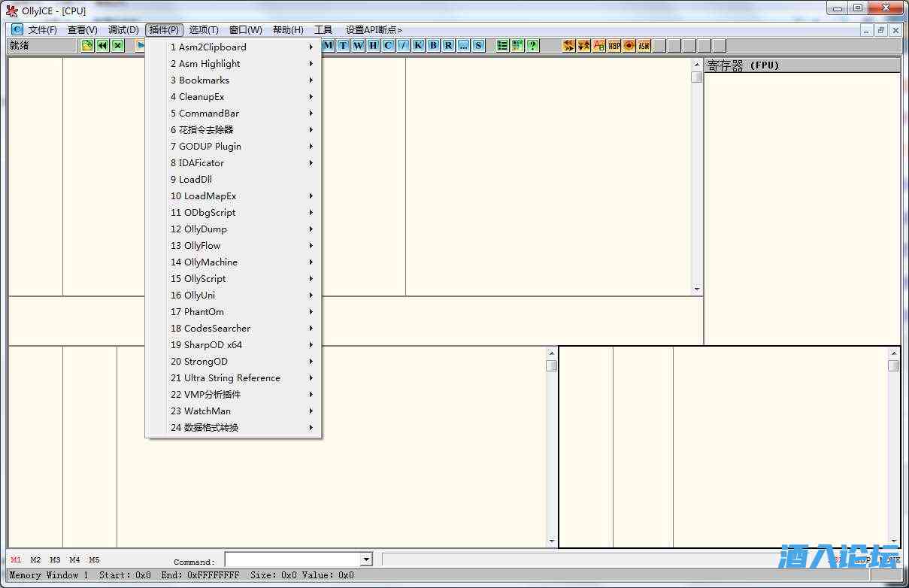909x588 pixels.
Task: Click the green X close program icon
Action: [x=118, y=46]
